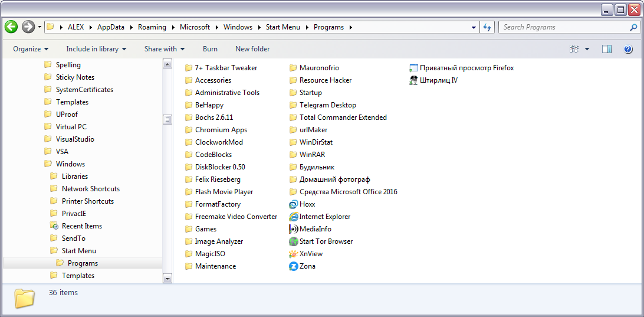Select the Freemake Video Converter folder
The height and width of the screenshot is (317, 644).
(x=231, y=217)
